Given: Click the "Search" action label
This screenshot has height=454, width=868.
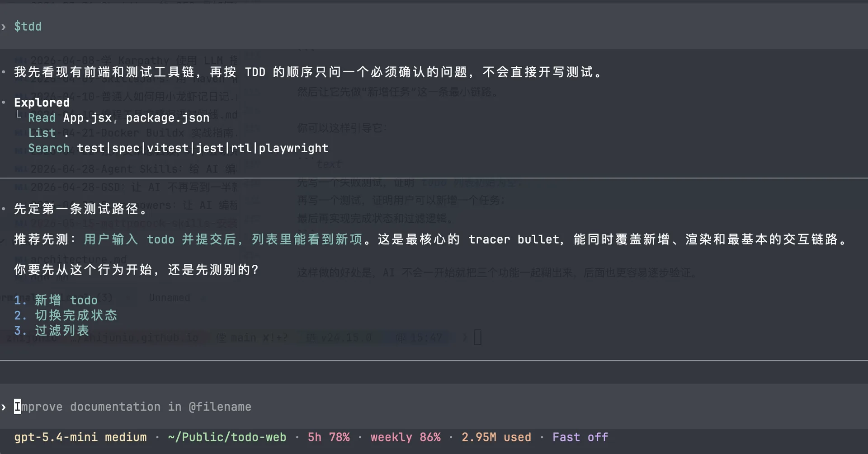Looking at the screenshot, I should click(49, 148).
